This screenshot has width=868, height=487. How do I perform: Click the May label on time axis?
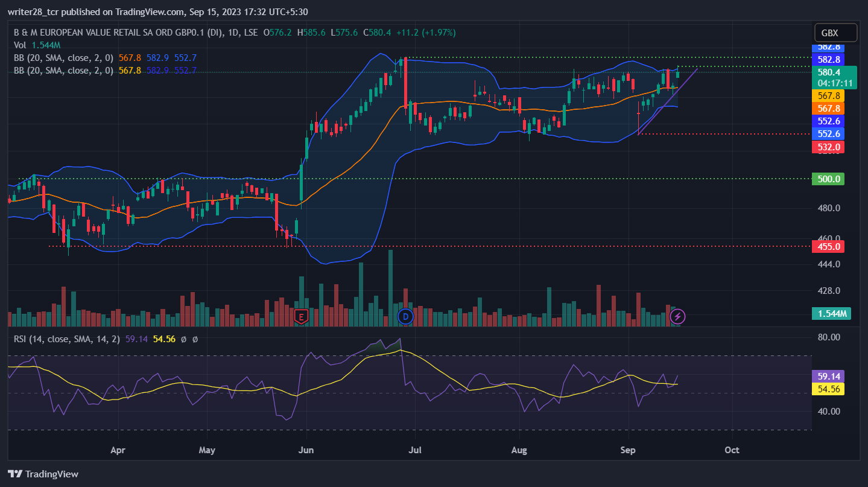click(207, 450)
